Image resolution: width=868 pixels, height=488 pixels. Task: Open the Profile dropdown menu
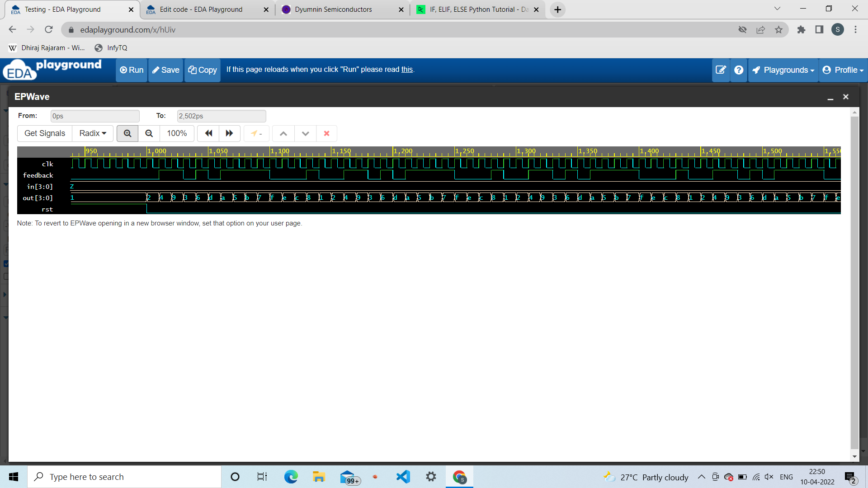(843, 70)
